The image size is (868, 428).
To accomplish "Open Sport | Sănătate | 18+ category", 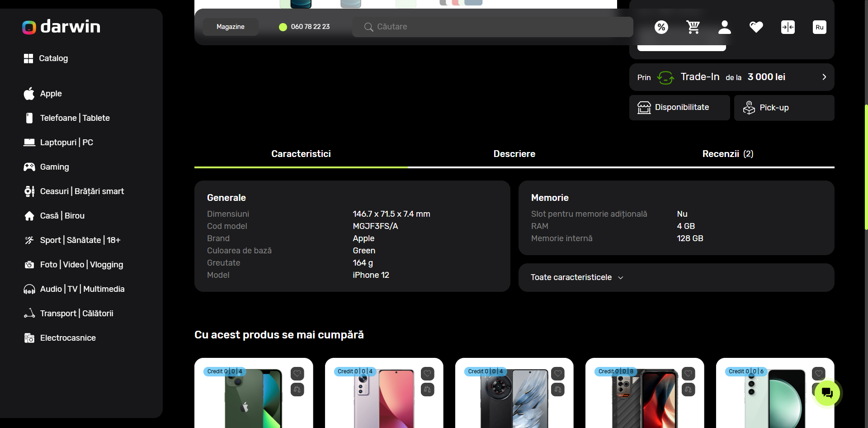I will pos(72,240).
